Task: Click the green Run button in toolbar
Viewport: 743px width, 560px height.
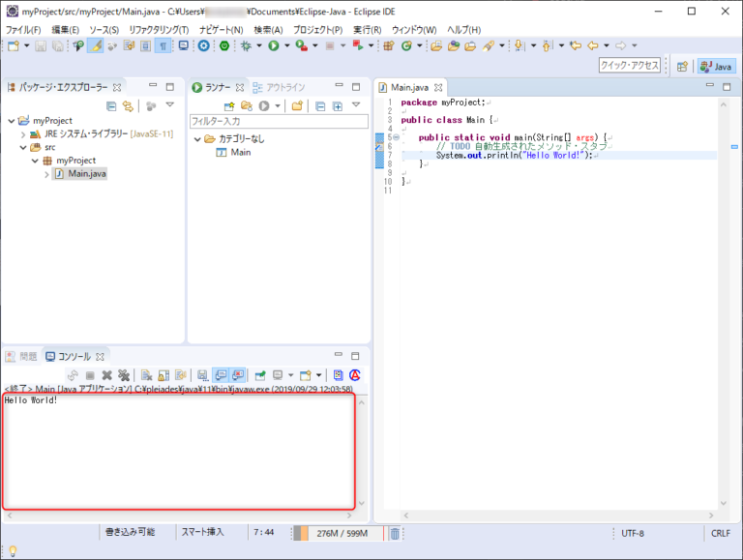Action: pyautogui.click(x=274, y=45)
